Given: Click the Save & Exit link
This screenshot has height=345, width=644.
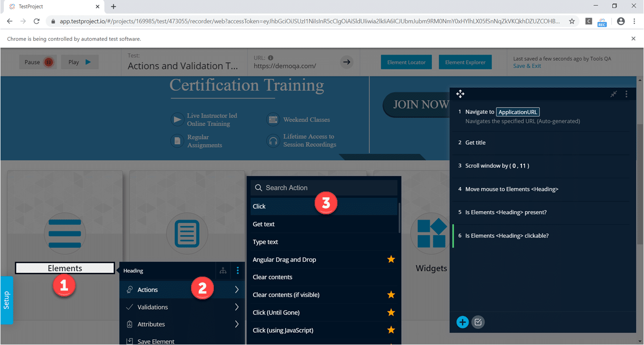Looking at the screenshot, I should pos(527,66).
